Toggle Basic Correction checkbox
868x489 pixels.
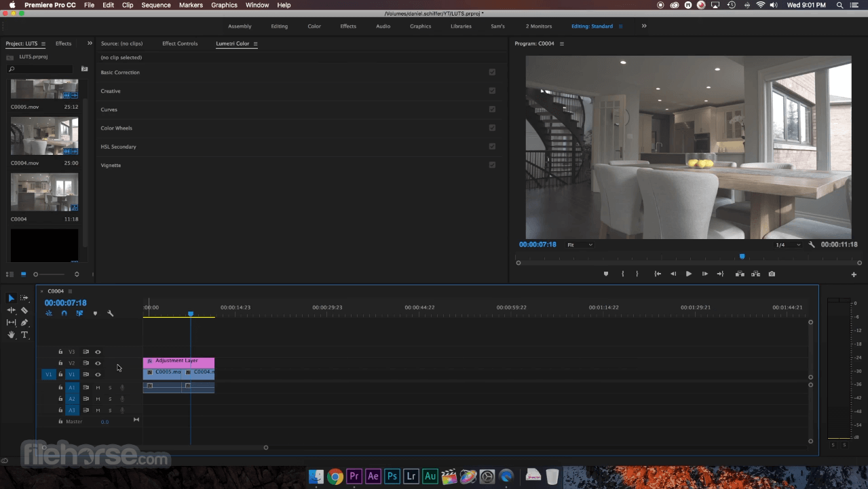492,72
